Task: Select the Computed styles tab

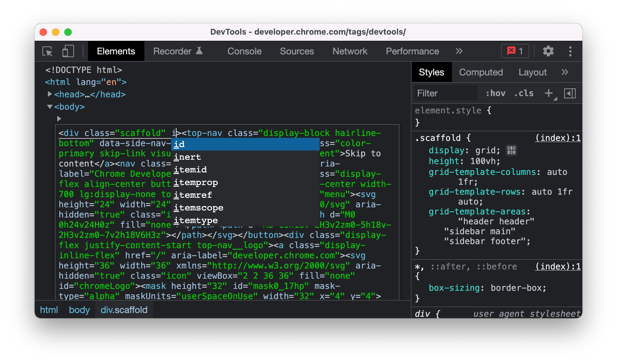Action: pyautogui.click(x=482, y=73)
